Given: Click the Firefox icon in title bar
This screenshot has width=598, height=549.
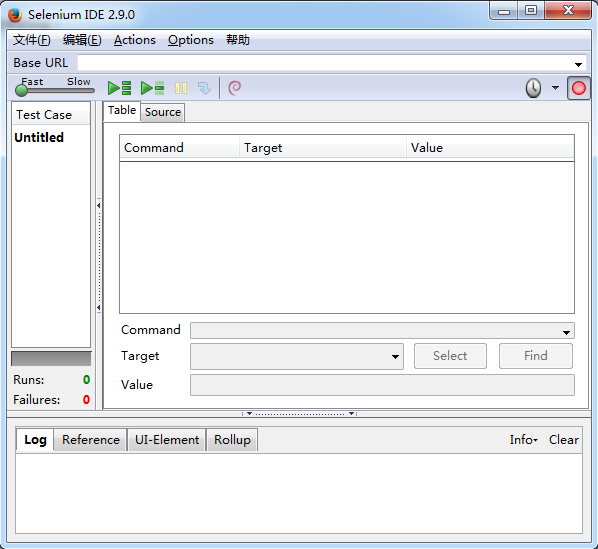Looking at the screenshot, I should coord(15,14).
